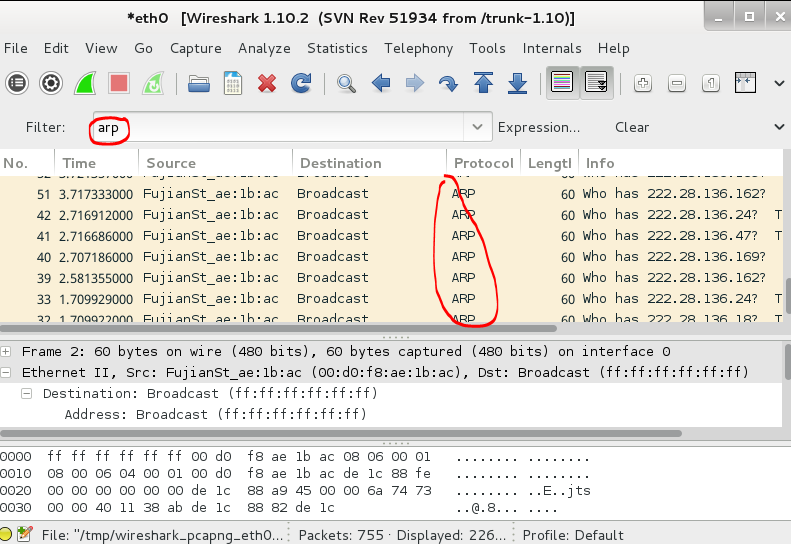Edit capture file comments status icon

point(24,534)
